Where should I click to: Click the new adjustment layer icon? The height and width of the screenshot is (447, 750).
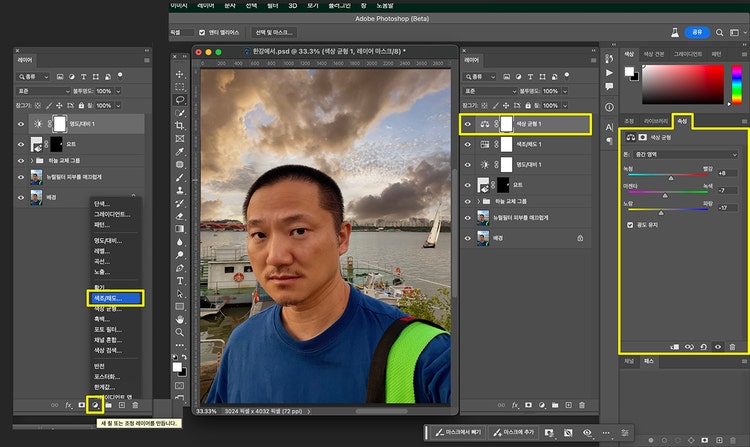[95, 405]
